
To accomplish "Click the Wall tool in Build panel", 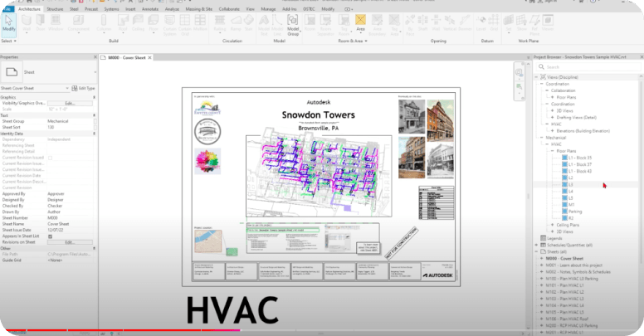I will pos(27,23).
